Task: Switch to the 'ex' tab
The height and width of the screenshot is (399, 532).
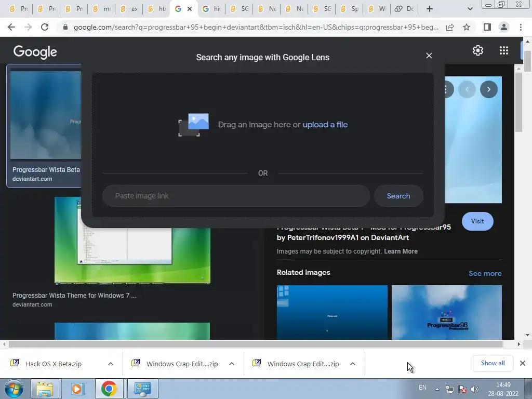Action: click(129, 9)
